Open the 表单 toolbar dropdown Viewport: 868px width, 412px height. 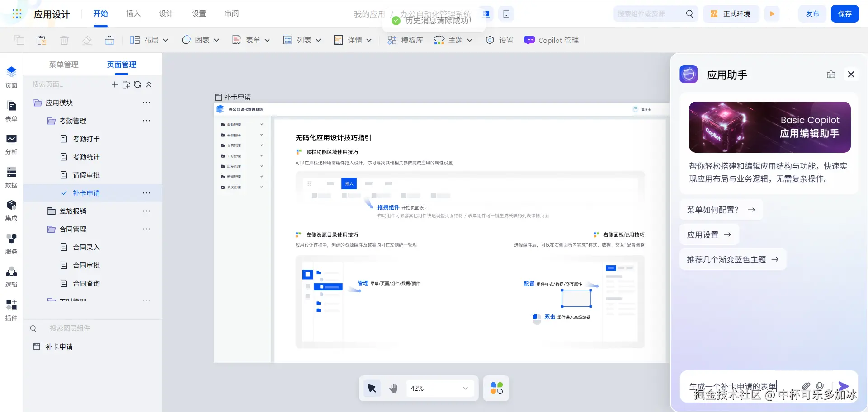click(251, 40)
